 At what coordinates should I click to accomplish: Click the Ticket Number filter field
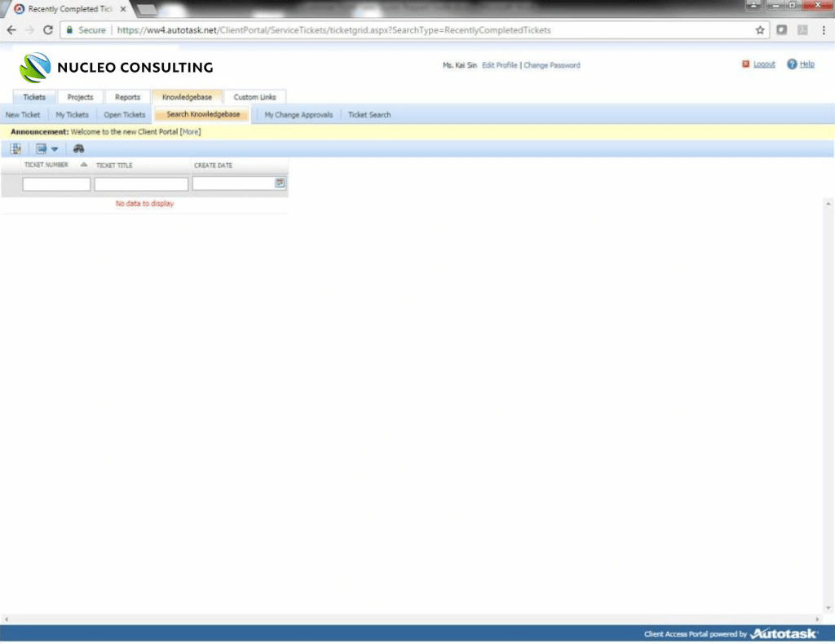click(x=56, y=184)
